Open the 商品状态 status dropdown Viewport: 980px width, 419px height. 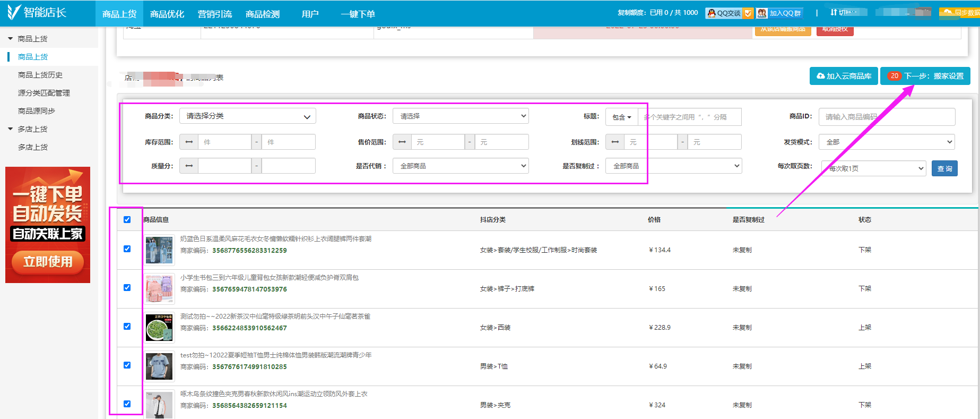pyautogui.click(x=461, y=116)
